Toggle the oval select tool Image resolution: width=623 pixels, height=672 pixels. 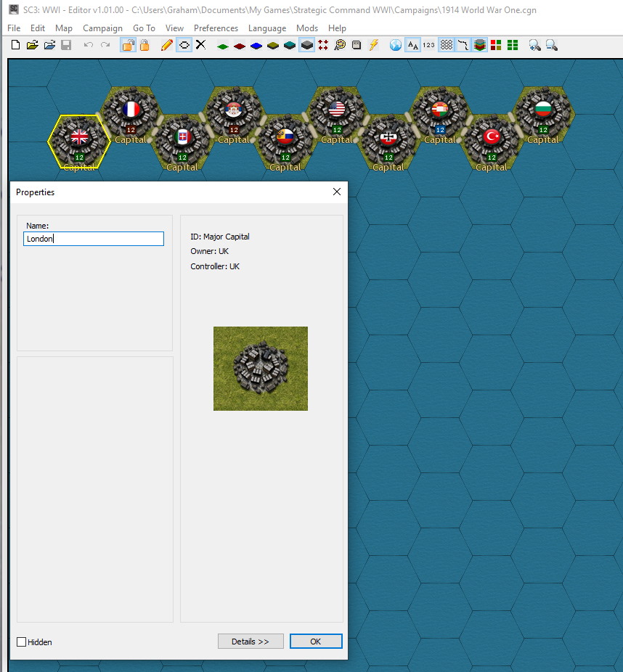184,45
